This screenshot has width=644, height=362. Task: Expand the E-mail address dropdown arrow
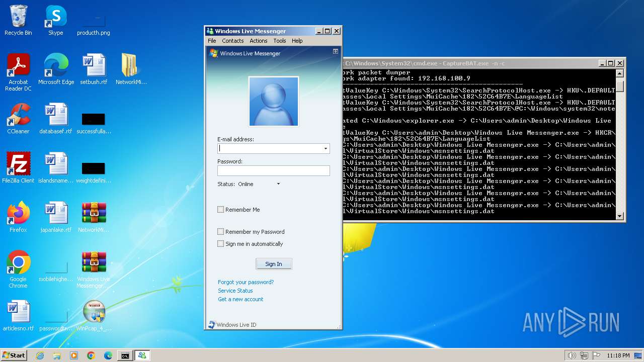[326, 149]
